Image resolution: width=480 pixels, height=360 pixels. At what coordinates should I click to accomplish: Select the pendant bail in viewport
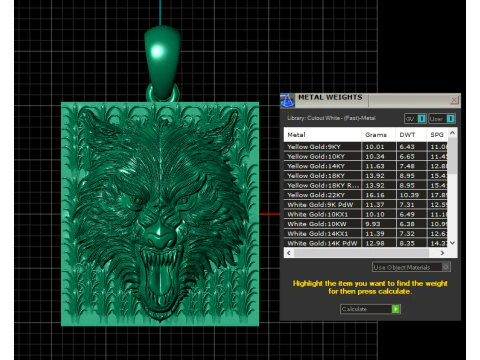click(x=162, y=62)
